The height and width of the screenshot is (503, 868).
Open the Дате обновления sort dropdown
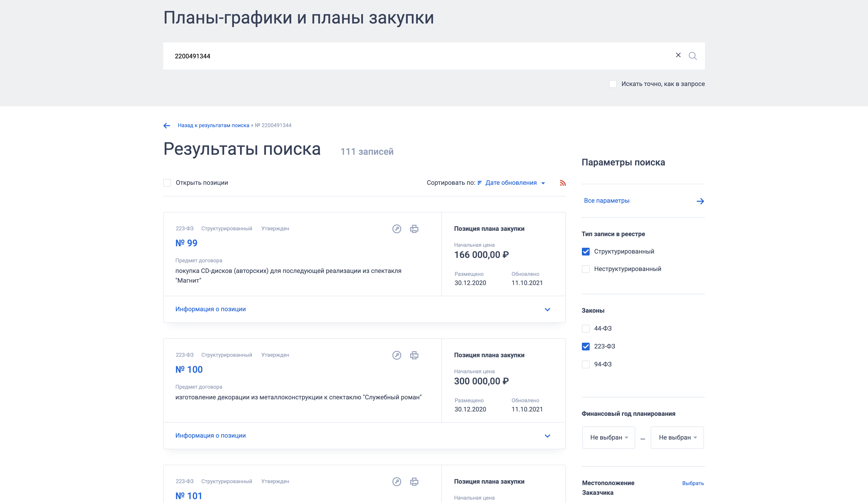(x=515, y=183)
